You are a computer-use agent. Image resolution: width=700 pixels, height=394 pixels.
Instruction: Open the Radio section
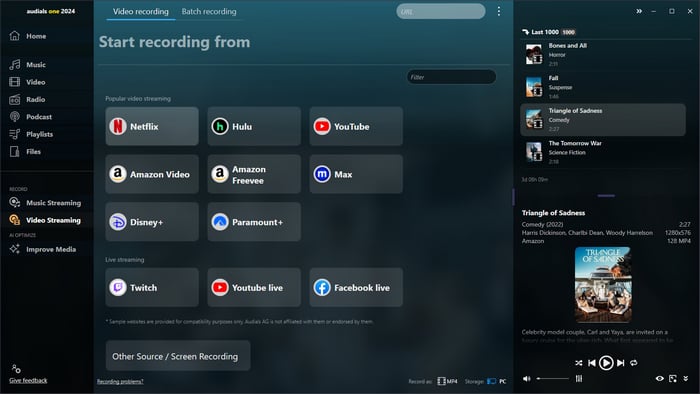[27, 100]
